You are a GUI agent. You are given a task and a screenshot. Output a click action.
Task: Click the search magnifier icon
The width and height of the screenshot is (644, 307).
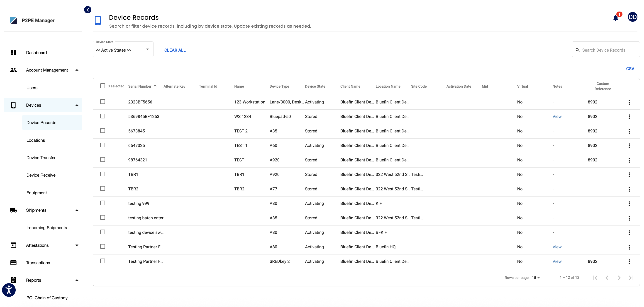[578, 50]
